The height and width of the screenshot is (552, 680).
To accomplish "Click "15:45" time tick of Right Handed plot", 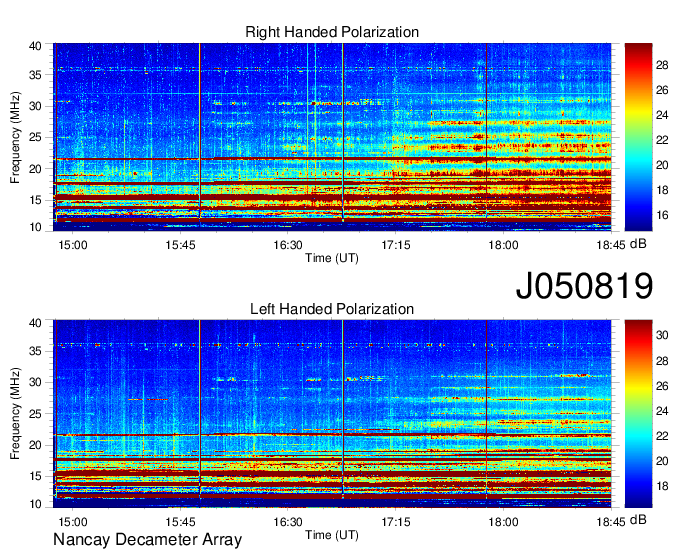I will tap(180, 245).
